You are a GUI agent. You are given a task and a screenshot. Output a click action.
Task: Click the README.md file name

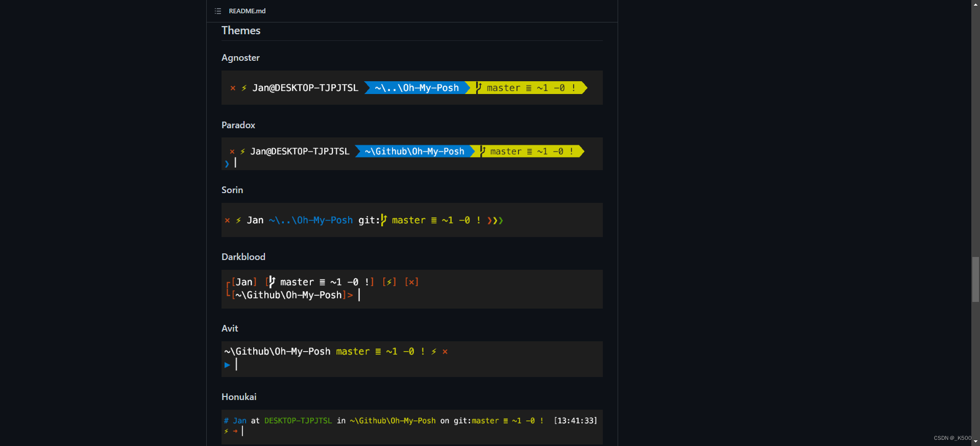point(247,11)
